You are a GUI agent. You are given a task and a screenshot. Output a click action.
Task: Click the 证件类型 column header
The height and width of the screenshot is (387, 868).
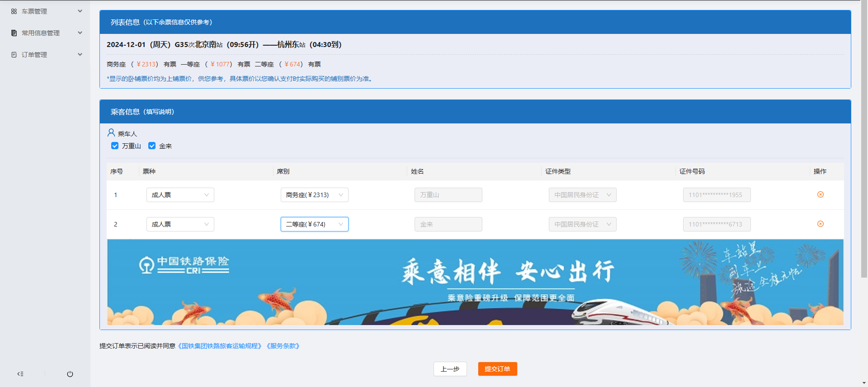(x=558, y=171)
